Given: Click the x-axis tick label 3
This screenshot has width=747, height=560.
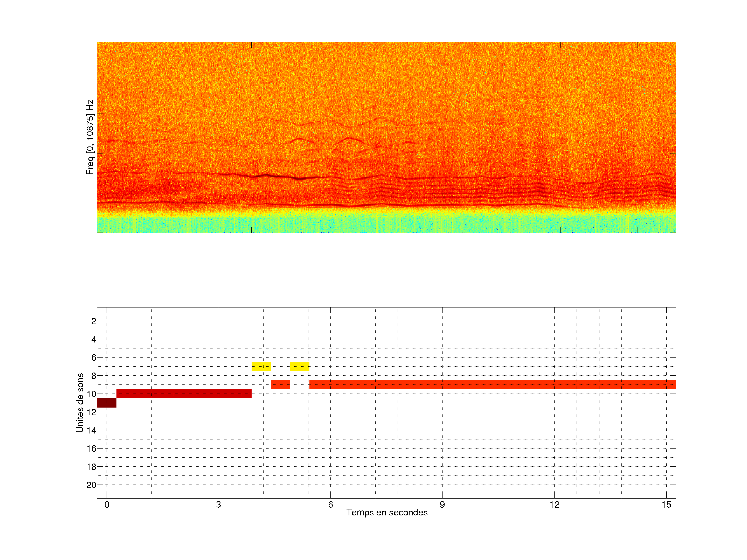Looking at the screenshot, I should tap(218, 505).
